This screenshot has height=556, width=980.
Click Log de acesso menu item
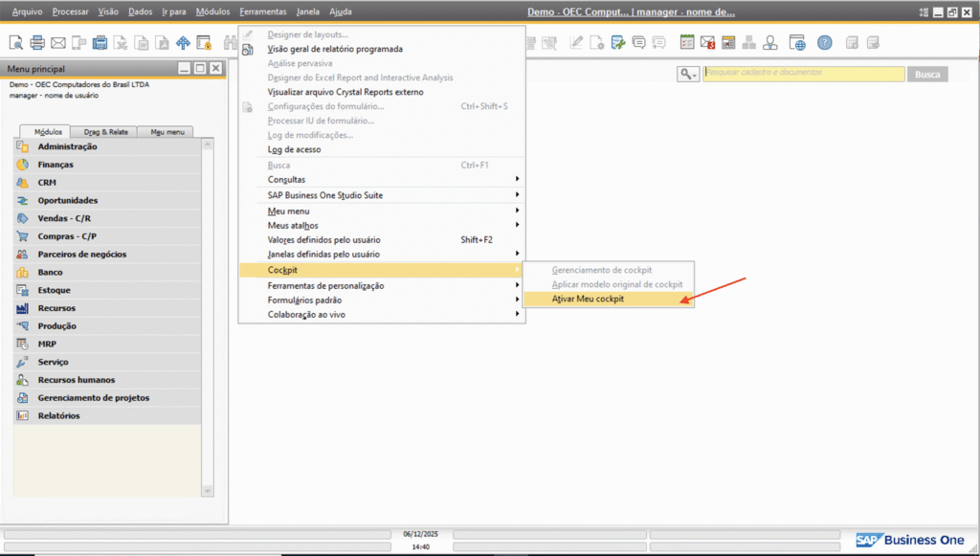pos(294,150)
